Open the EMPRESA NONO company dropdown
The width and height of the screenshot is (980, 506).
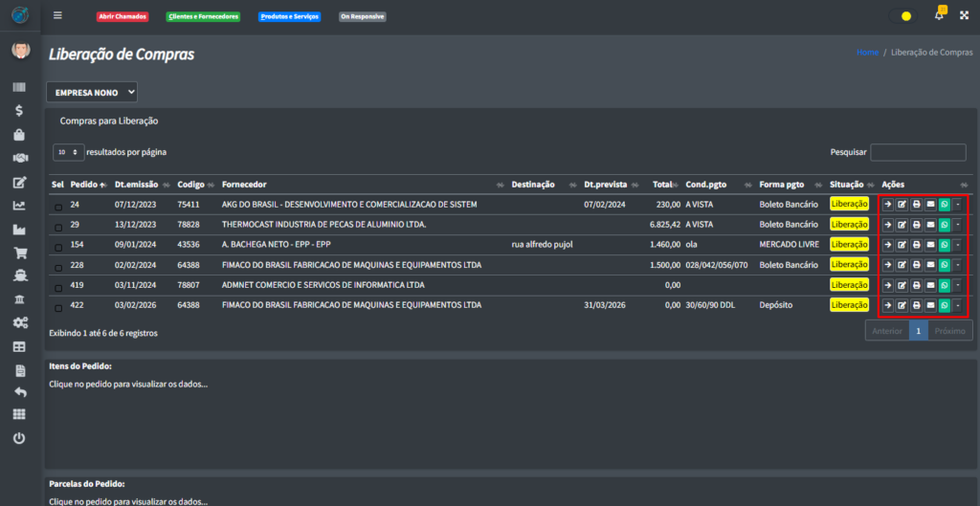(92, 92)
